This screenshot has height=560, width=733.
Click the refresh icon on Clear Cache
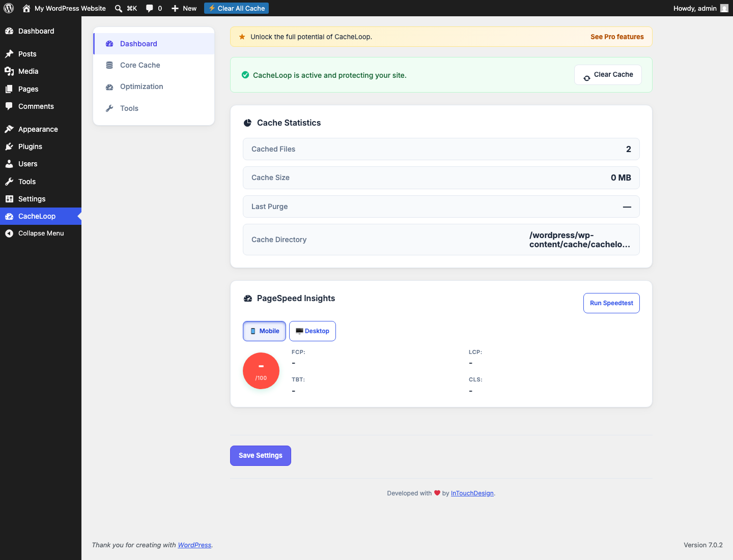pyautogui.click(x=587, y=78)
